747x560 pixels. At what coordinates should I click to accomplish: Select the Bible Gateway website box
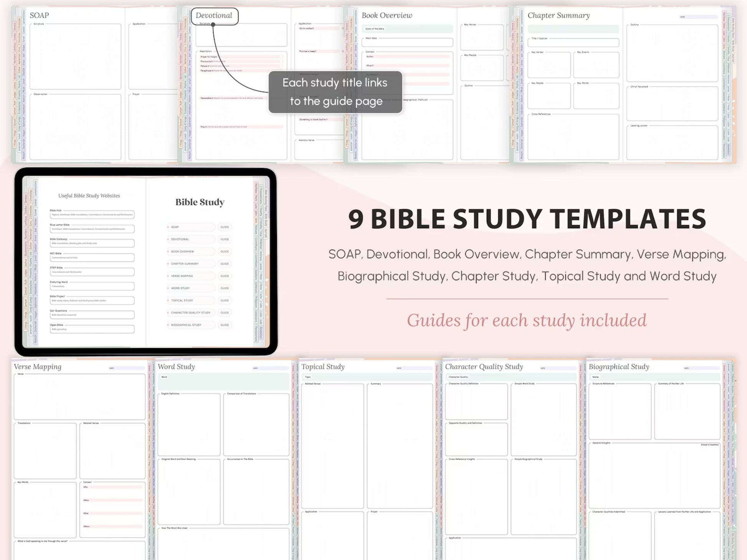91,243
